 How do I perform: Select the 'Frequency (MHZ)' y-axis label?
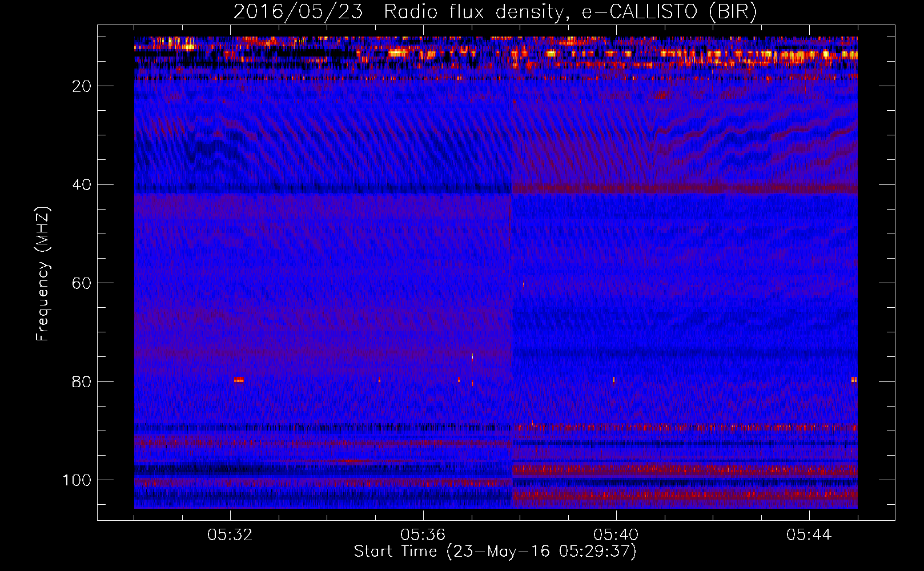[43, 274]
